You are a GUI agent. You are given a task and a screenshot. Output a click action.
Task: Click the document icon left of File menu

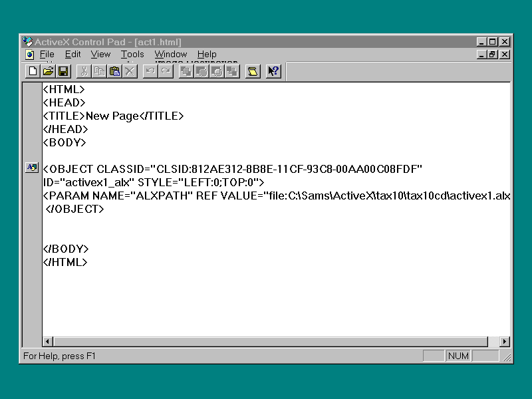[29, 55]
